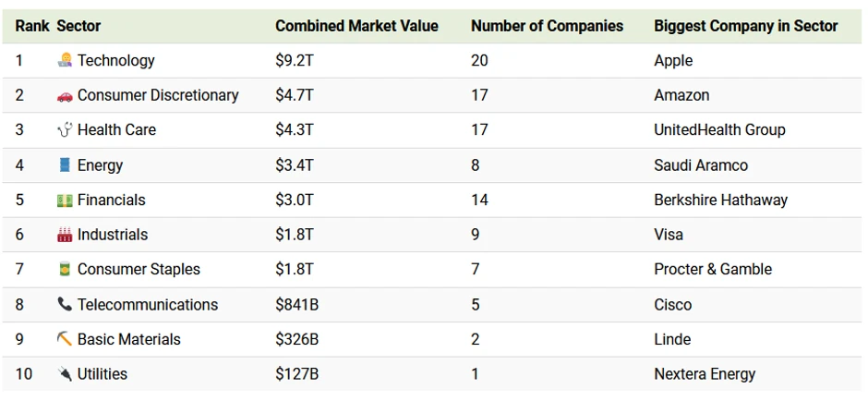
Task: Select the Sector column header
Action: [78, 26]
